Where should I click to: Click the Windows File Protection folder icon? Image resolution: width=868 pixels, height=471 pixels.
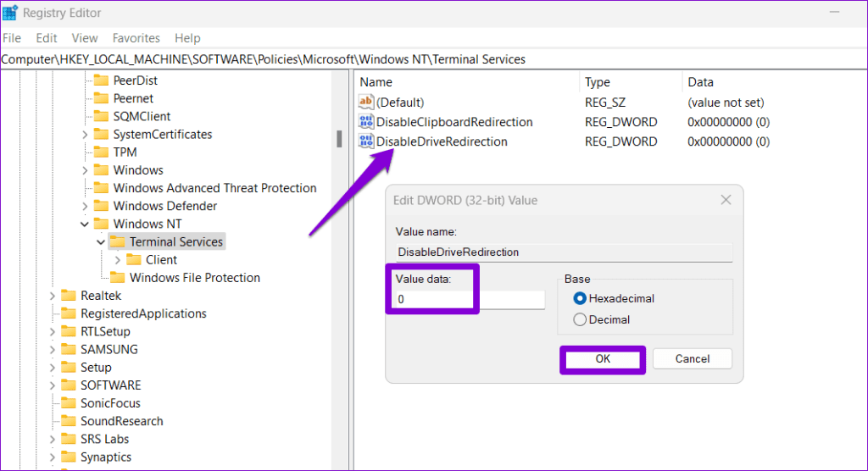click(x=117, y=278)
